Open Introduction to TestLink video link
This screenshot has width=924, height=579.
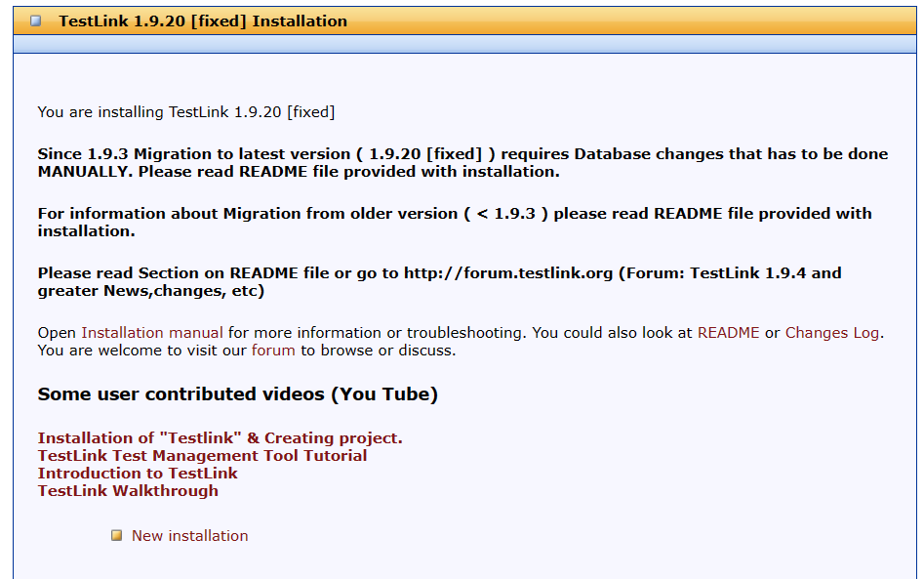(138, 474)
